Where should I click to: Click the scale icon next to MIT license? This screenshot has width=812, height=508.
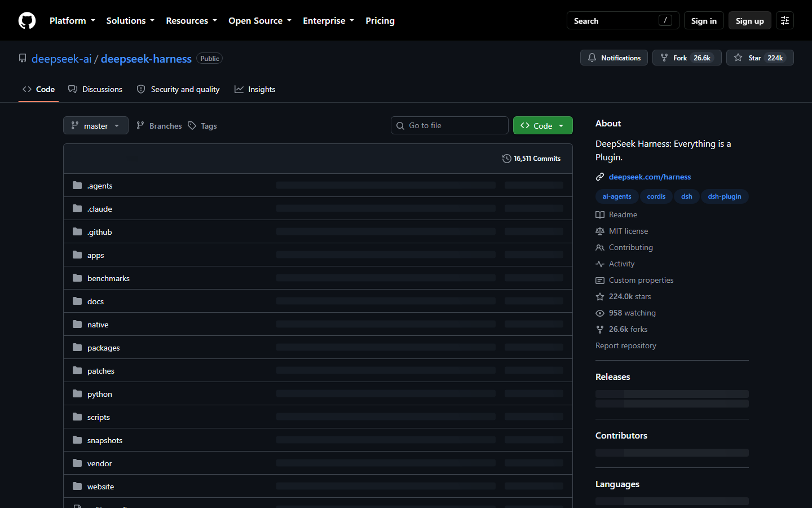pos(600,231)
